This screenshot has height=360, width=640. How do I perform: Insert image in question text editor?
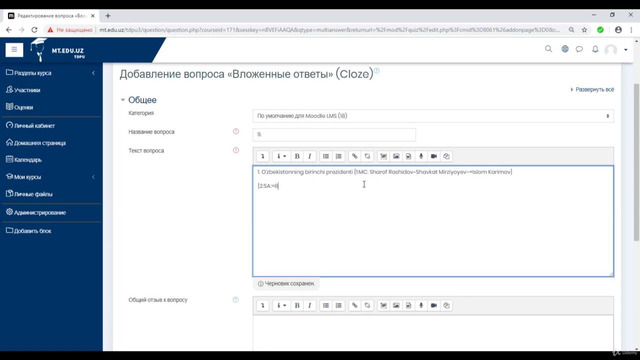396,156
